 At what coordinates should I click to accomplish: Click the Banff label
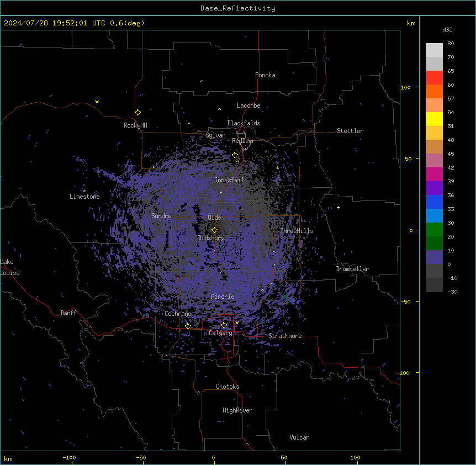68,313
